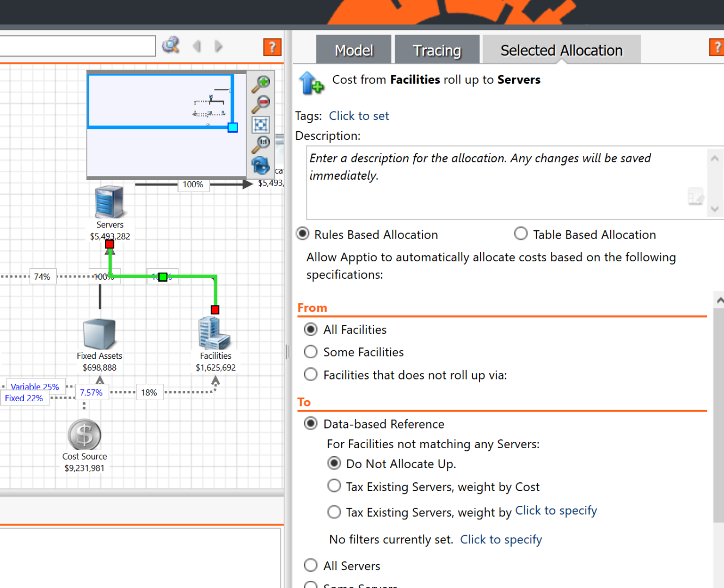Fit the model to the window
This screenshot has width=724, height=588.
(x=261, y=125)
